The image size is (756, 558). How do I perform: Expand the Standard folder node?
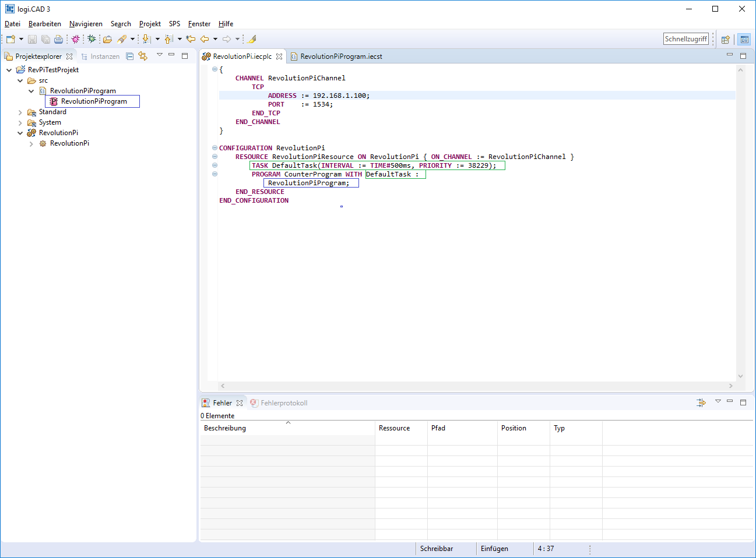[20, 112]
